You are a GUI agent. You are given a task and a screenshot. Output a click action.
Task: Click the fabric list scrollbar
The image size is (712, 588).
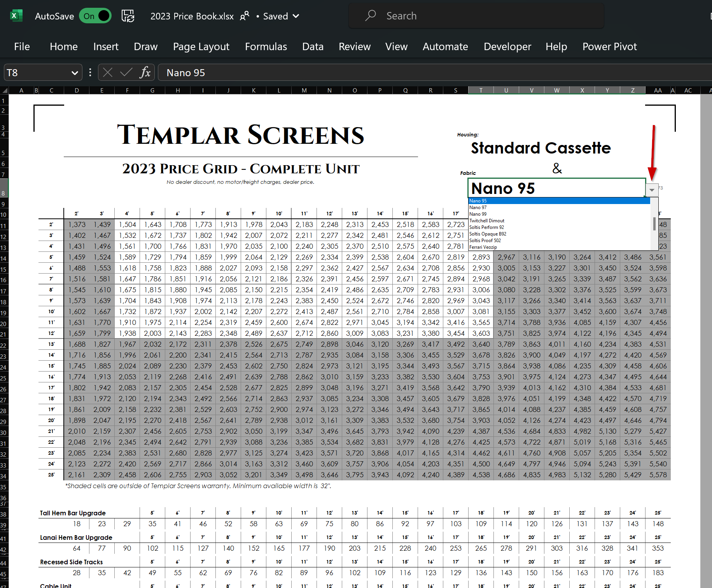click(x=654, y=223)
